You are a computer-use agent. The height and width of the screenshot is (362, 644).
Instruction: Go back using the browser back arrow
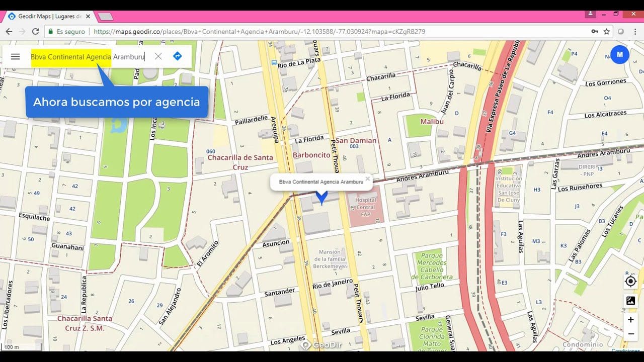click(x=9, y=31)
